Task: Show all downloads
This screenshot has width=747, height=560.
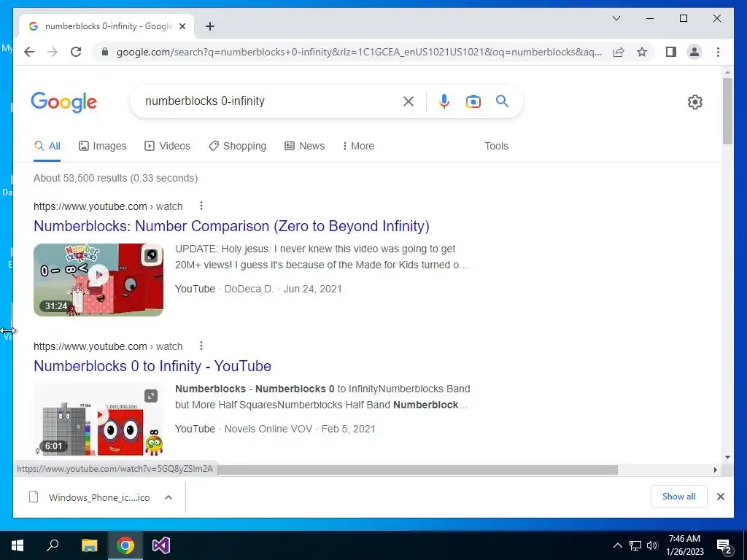Action: tap(678, 497)
